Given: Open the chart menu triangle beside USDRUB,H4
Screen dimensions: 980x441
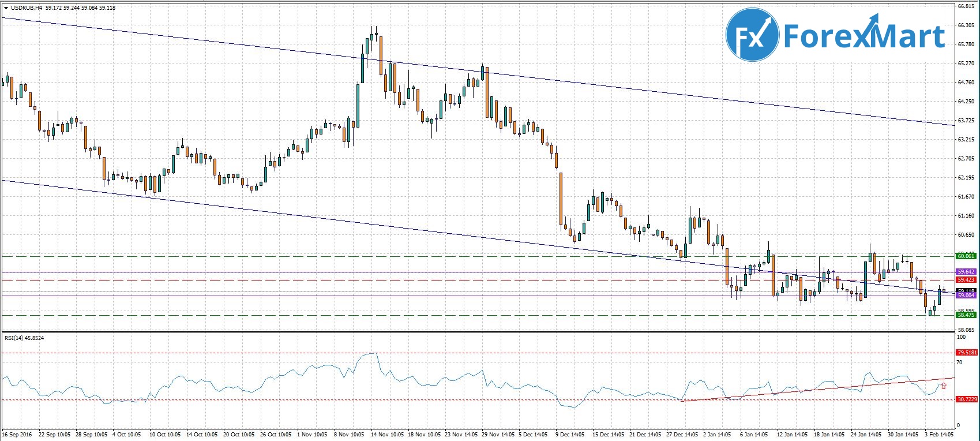Looking at the screenshot, I should point(6,8).
